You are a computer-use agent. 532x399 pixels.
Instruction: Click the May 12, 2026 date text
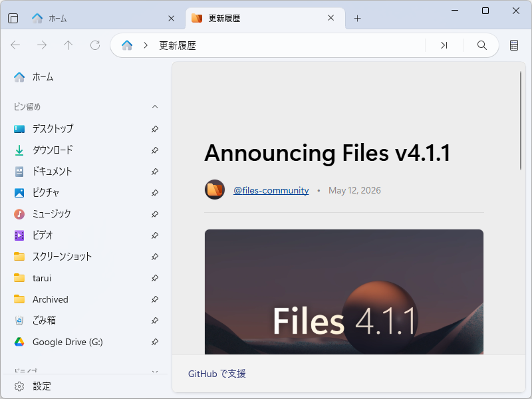point(354,190)
